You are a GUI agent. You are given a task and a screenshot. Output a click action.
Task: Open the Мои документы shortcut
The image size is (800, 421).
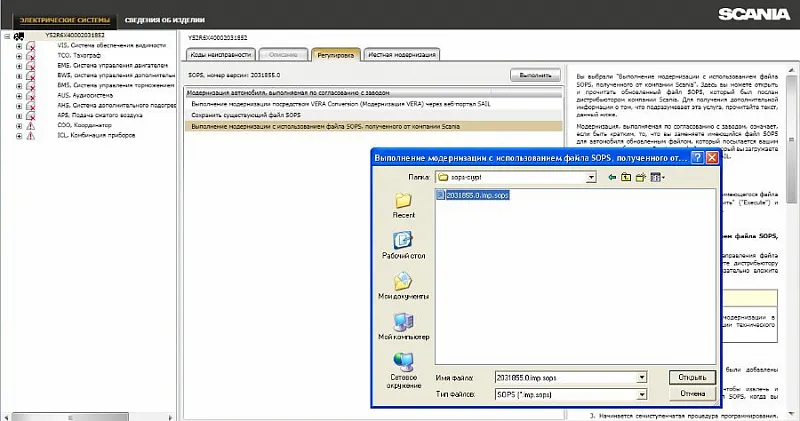click(403, 285)
